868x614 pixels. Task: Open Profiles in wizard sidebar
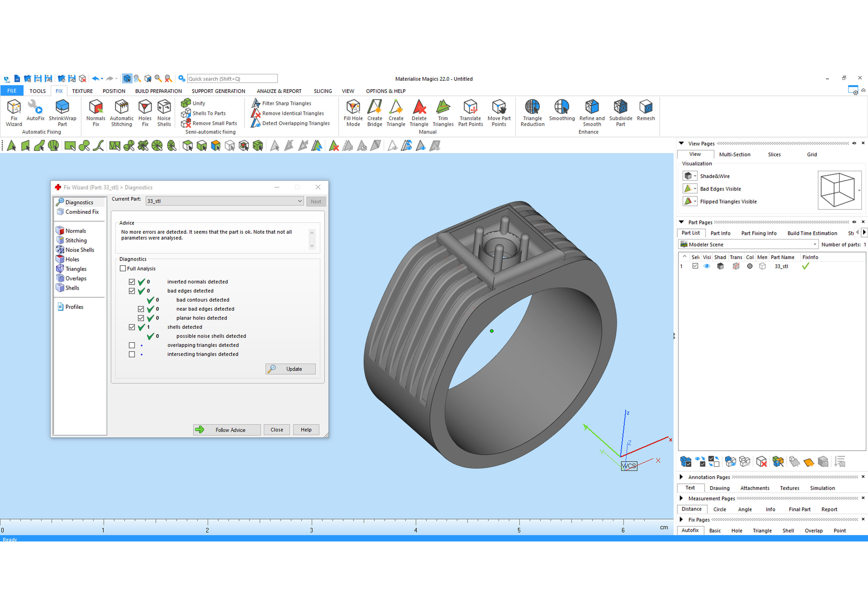70,307
